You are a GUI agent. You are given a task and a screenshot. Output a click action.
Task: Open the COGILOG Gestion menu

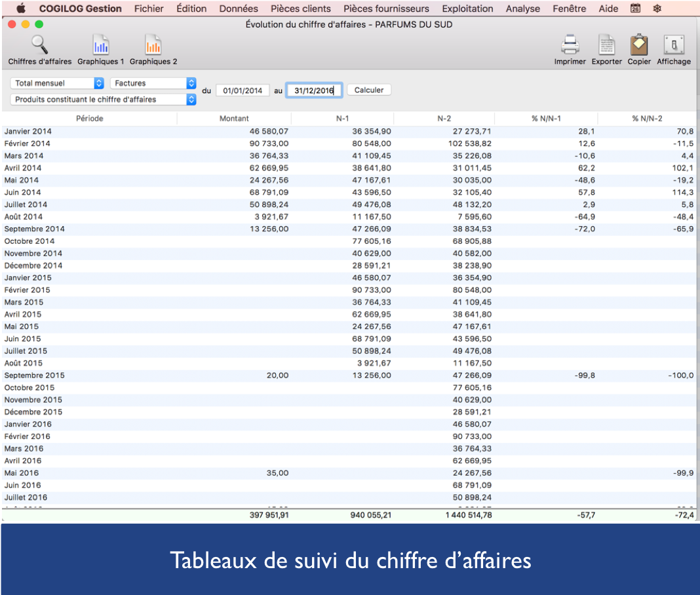coord(81,9)
